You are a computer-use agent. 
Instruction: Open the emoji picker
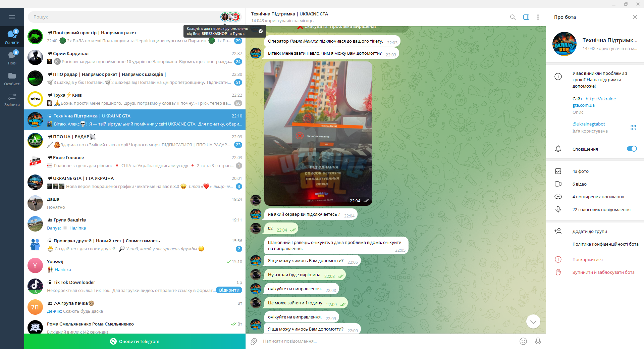coord(523,341)
